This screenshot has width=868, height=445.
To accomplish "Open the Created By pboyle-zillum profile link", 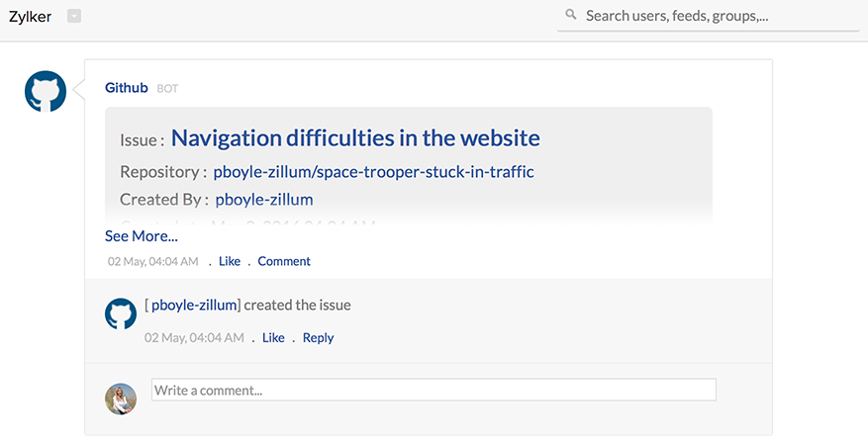I will [x=264, y=200].
